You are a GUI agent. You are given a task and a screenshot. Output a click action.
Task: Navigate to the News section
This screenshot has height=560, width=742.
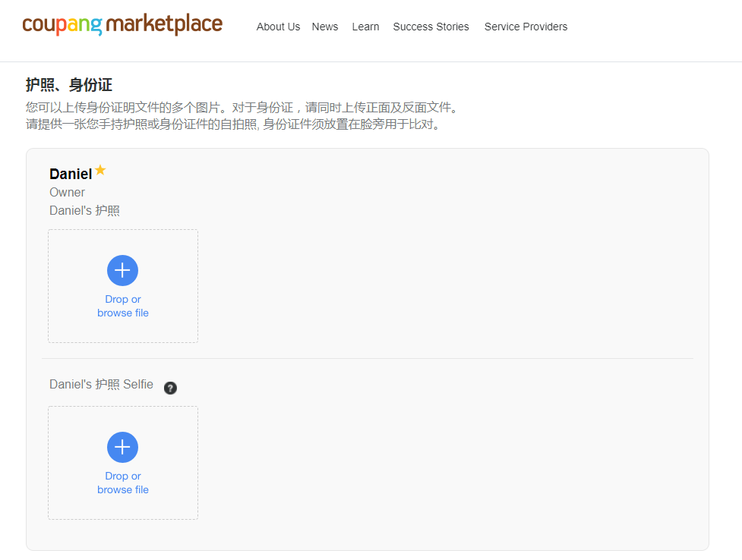click(x=324, y=27)
